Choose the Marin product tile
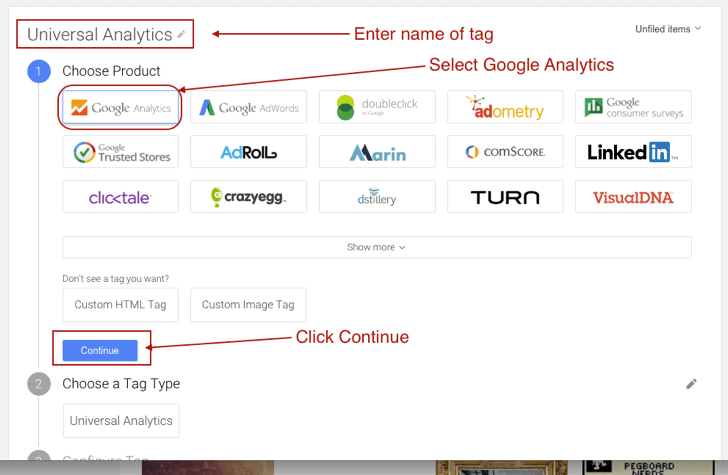Screen dimensions: 728x475 [x=377, y=152]
